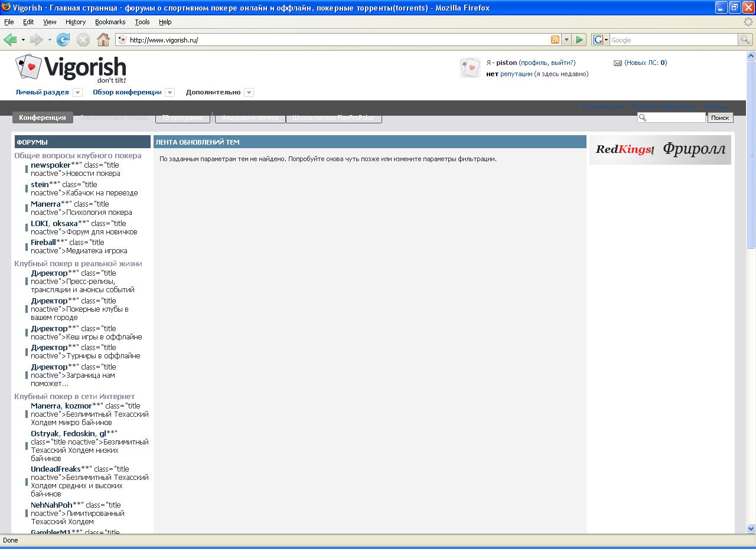Click the user avatar card image

470,68
